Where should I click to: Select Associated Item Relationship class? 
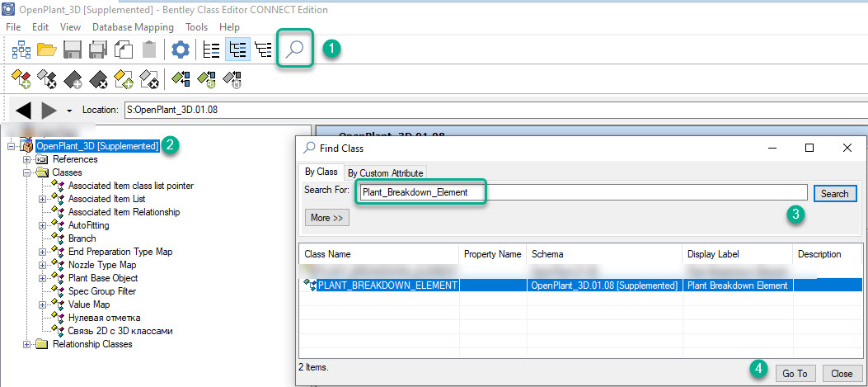coord(124,212)
